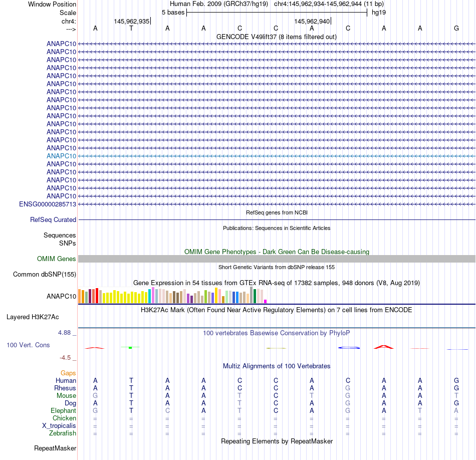Click the T base in the Rhesus alignment row

(131, 388)
